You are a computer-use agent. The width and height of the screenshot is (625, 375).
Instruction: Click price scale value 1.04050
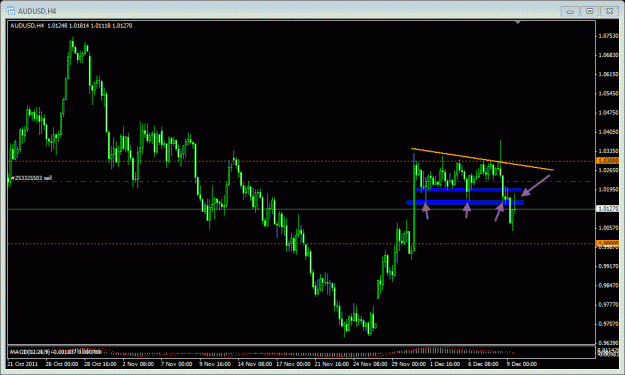(608, 132)
